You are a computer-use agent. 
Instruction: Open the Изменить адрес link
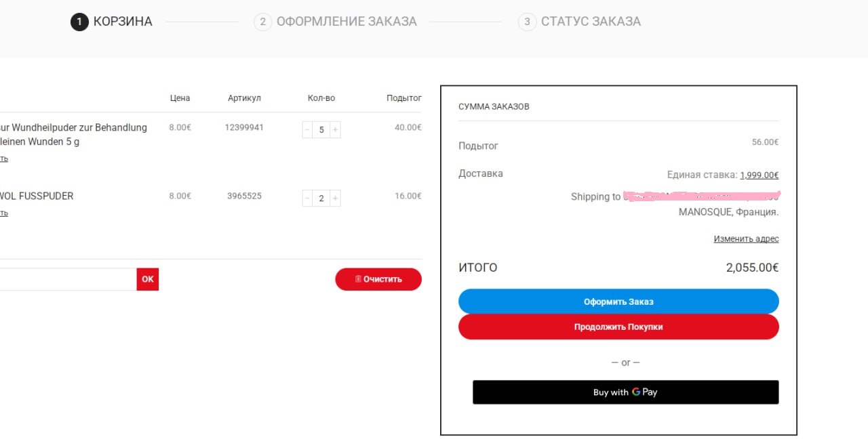746,239
